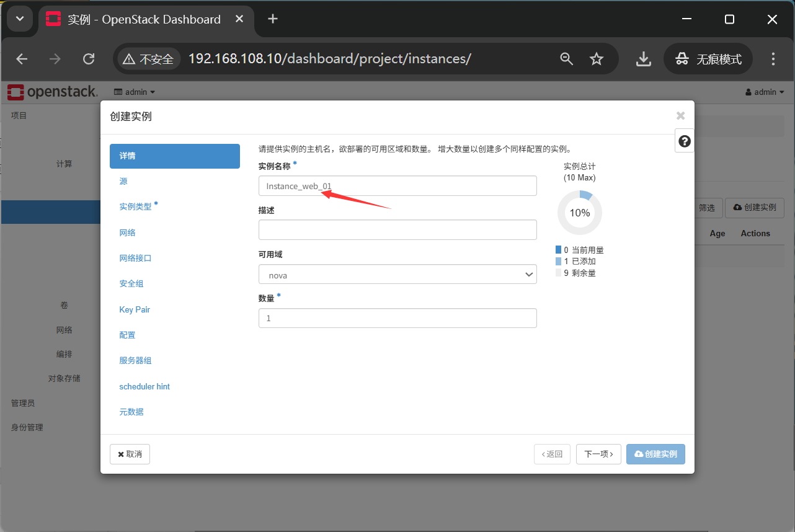This screenshot has width=795, height=532.
Task: Expand 编排 in the sidebar
Action: pyautogui.click(x=64, y=354)
